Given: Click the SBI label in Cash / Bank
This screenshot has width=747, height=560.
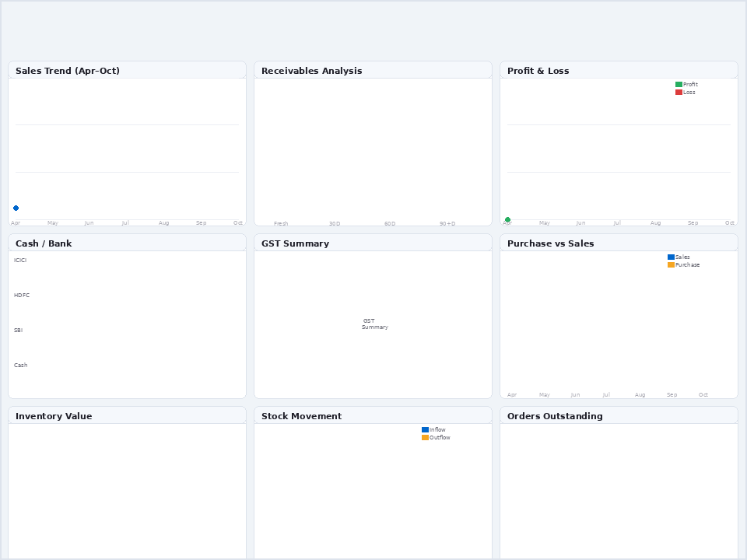Looking at the screenshot, I should (x=19, y=330).
